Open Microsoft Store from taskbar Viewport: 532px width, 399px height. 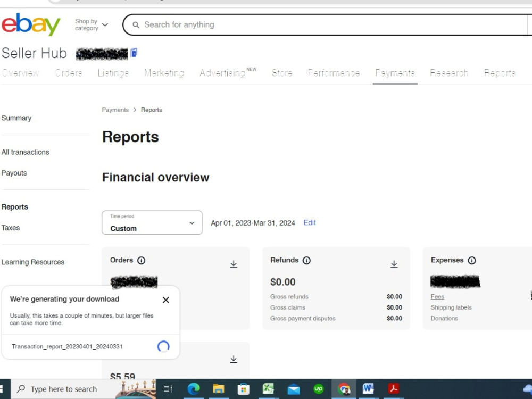click(243, 389)
